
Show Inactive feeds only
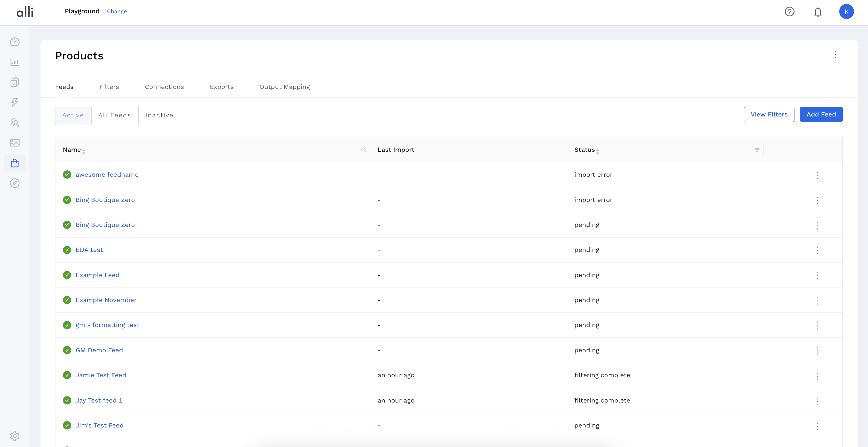click(x=159, y=115)
